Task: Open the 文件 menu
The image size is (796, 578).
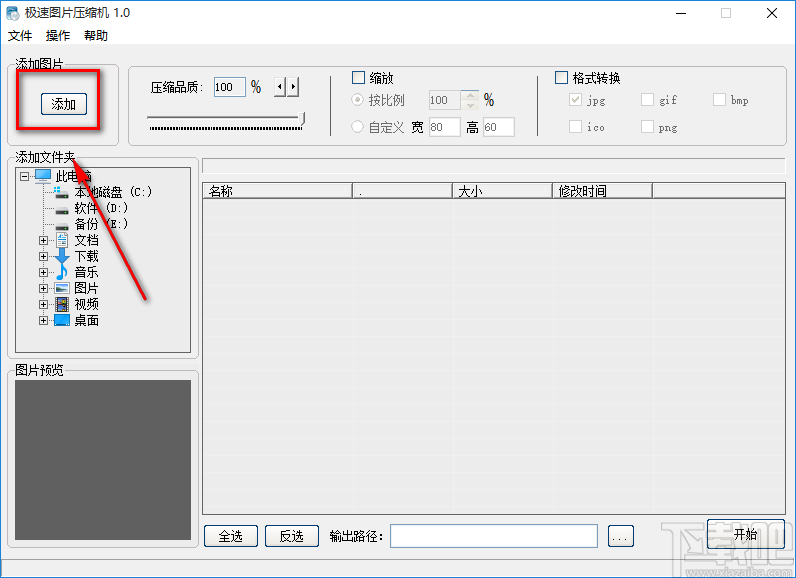Action: [x=20, y=36]
